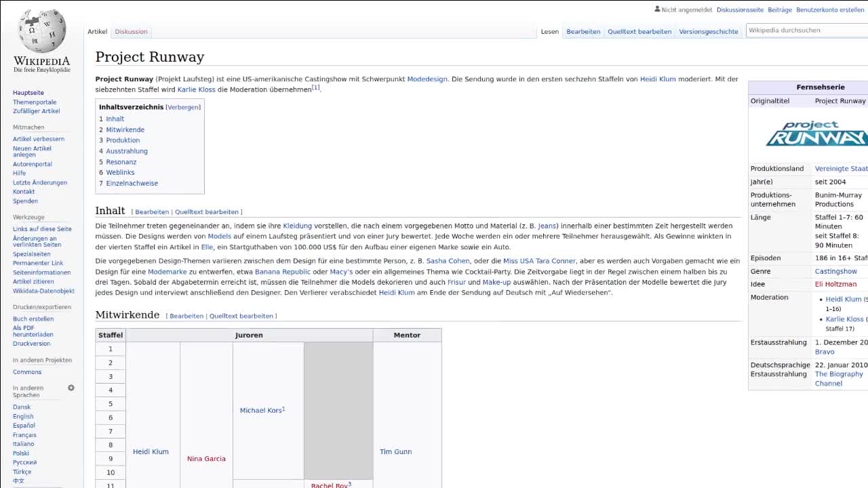
Task: Open the Bearbeiten tab
Action: tap(583, 31)
